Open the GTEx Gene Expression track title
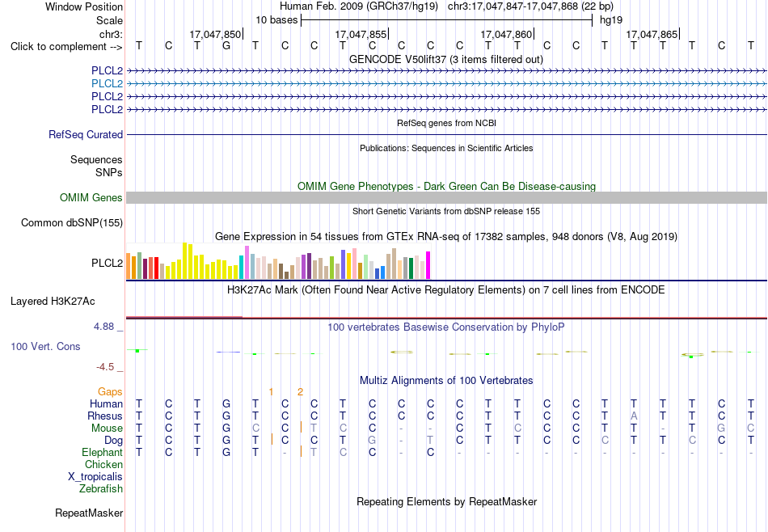Image resolution: width=768 pixels, height=532 pixels. (x=446, y=237)
